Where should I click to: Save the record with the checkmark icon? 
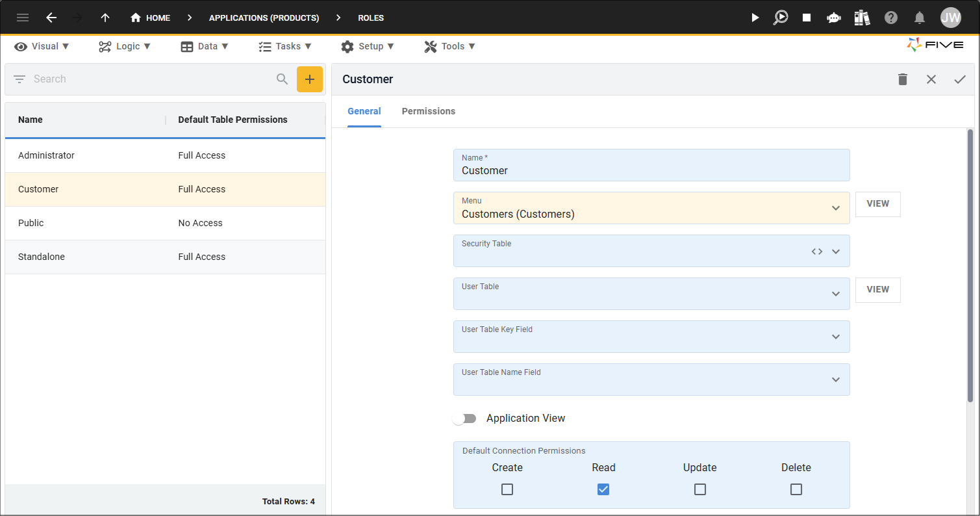click(x=960, y=79)
